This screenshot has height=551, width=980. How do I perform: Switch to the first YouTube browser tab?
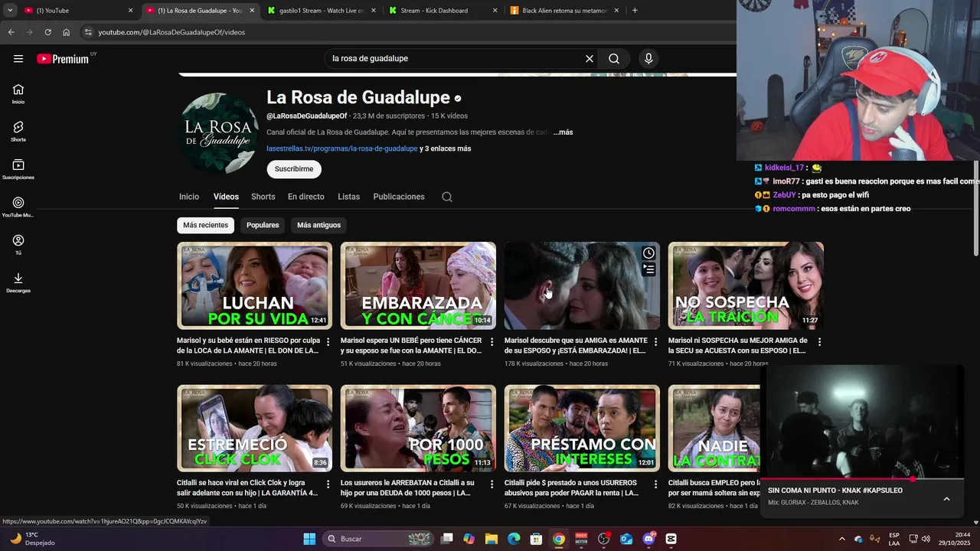(78, 10)
